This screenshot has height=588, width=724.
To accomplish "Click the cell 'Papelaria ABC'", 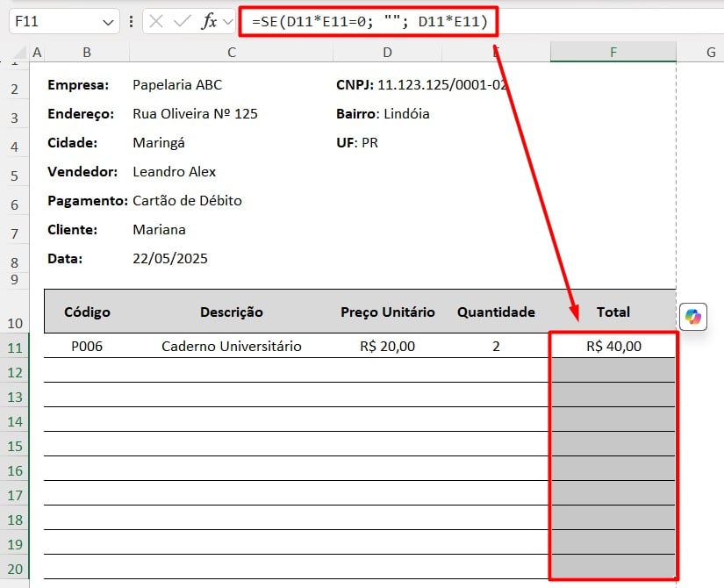I will tap(177, 85).
